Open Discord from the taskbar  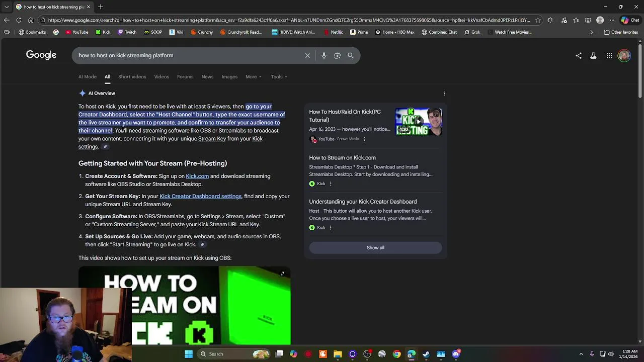[x=456, y=354]
